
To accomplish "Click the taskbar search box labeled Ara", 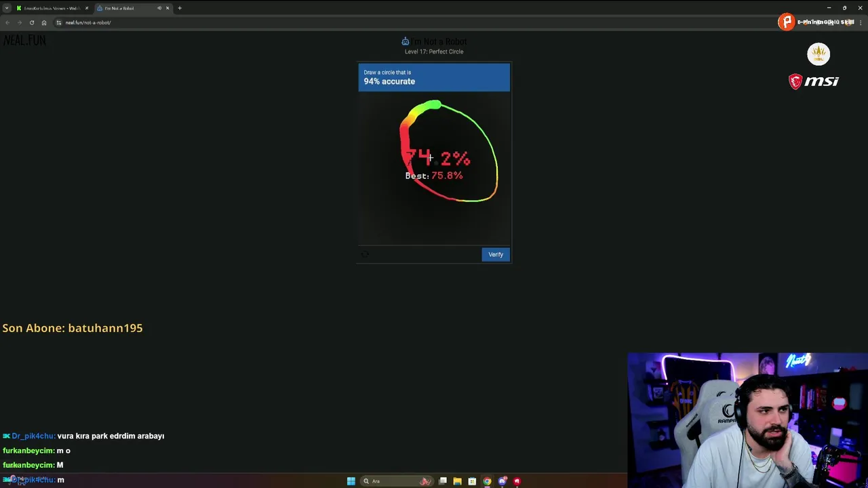I will 397,481.
